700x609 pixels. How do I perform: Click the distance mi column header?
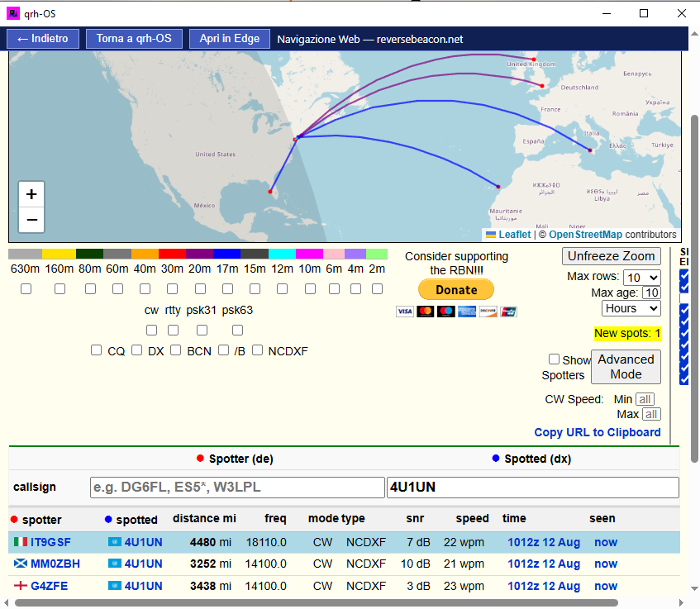pos(204,518)
